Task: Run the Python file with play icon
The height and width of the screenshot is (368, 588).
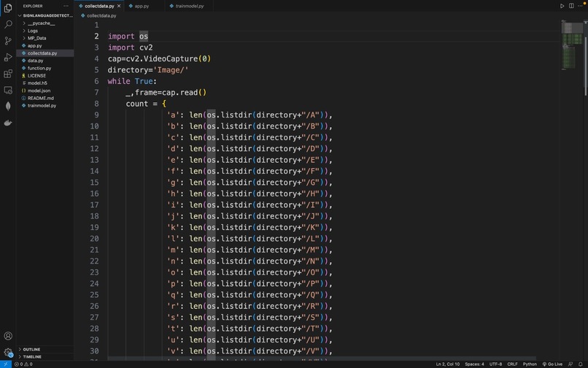Action: (x=562, y=6)
